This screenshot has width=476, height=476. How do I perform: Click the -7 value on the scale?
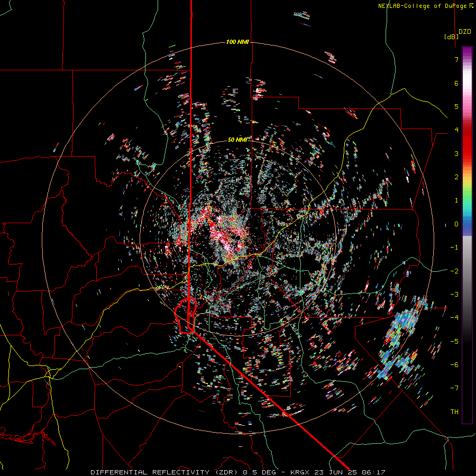[x=454, y=388]
